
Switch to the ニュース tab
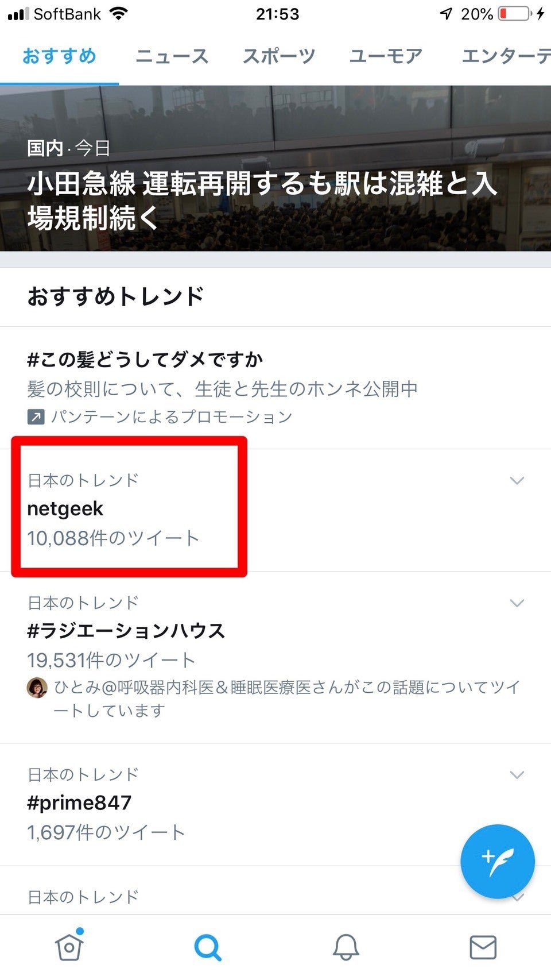click(172, 56)
